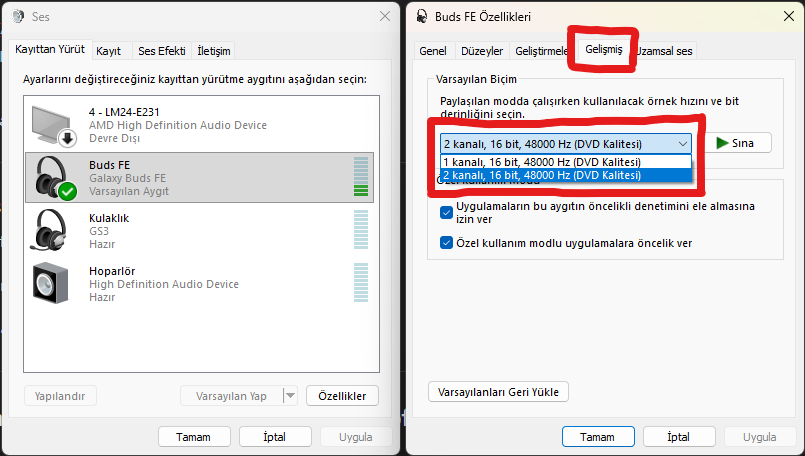Open the Düzeyler tab
This screenshot has height=456, width=805.
pos(482,51)
